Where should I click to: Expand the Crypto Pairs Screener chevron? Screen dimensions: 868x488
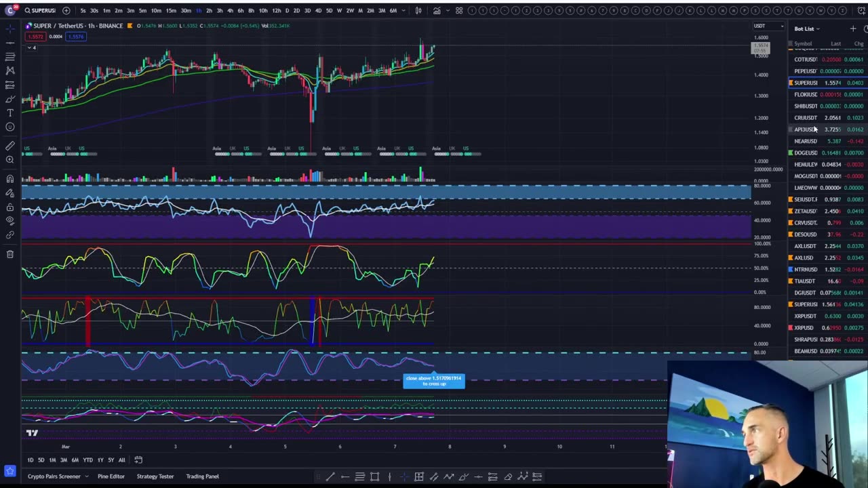86,476
